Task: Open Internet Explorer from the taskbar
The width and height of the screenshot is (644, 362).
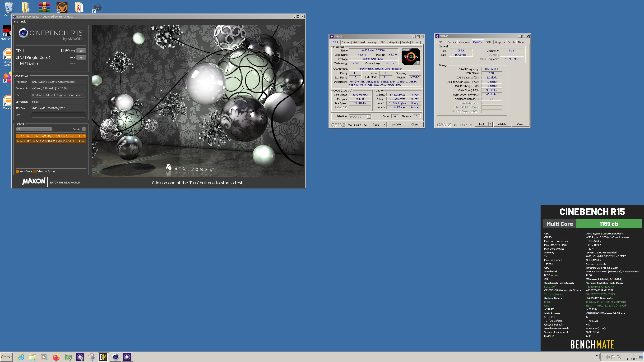Action: pyautogui.click(x=21, y=357)
